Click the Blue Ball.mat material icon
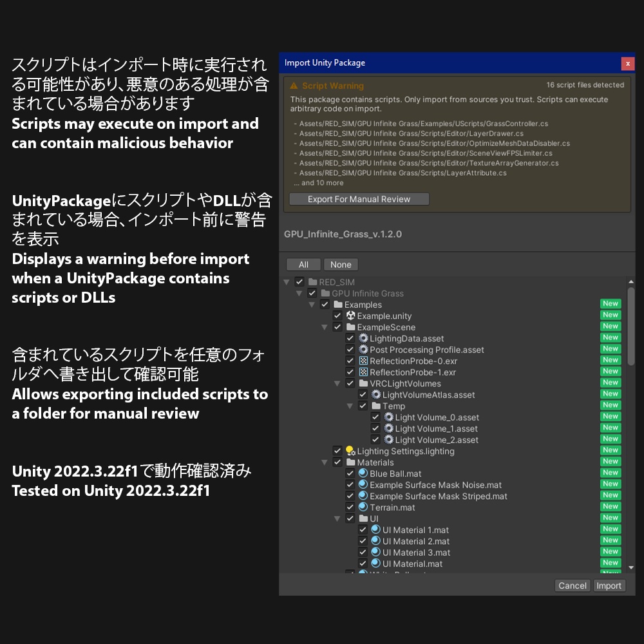This screenshot has height=644, width=644. (x=363, y=473)
